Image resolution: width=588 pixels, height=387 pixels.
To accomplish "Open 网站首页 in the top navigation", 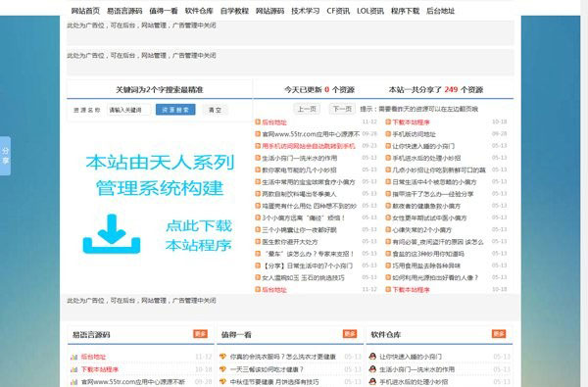I will point(85,11).
